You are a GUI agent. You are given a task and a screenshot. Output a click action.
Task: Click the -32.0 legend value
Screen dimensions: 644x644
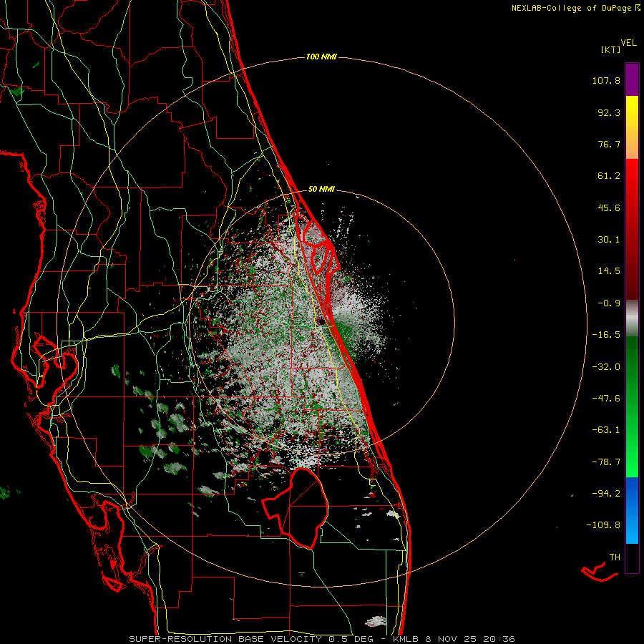pos(606,367)
